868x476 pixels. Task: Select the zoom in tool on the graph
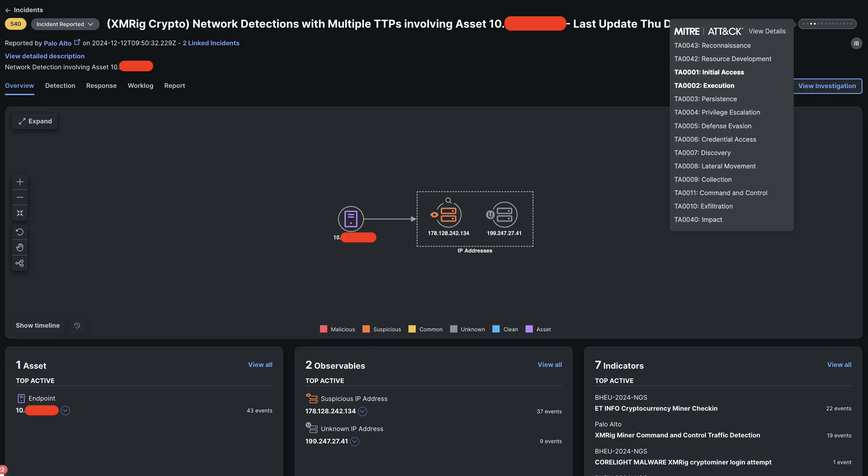[x=20, y=181]
